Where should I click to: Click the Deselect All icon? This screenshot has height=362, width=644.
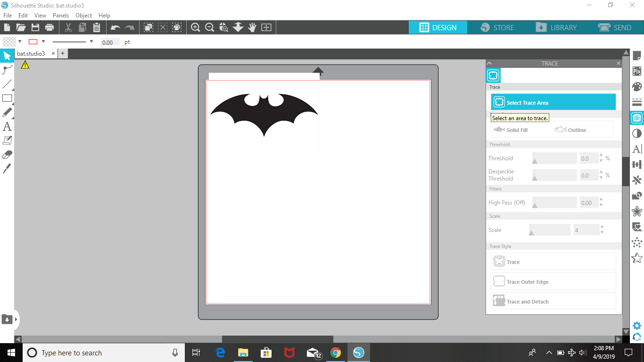[x=163, y=27]
